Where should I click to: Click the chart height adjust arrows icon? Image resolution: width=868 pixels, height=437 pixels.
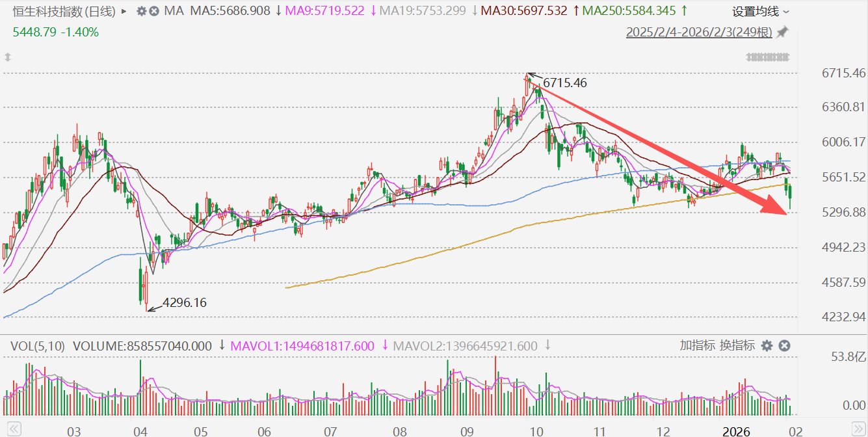click(x=8, y=57)
